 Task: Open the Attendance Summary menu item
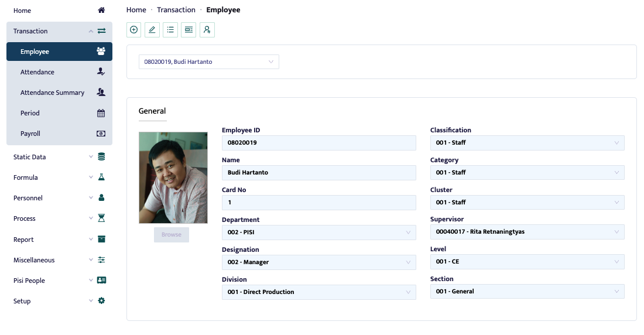(53, 93)
